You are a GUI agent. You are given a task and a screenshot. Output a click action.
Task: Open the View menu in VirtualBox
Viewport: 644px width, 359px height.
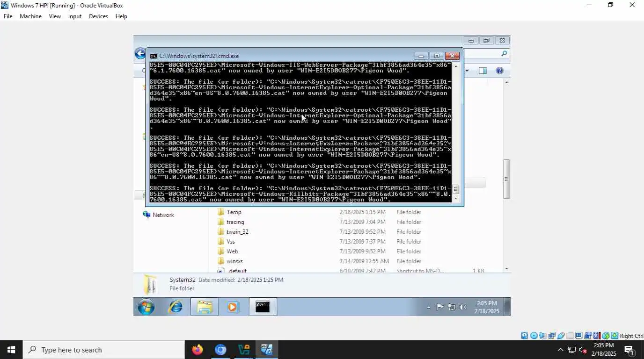pyautogui.click(x=55, y=16)
